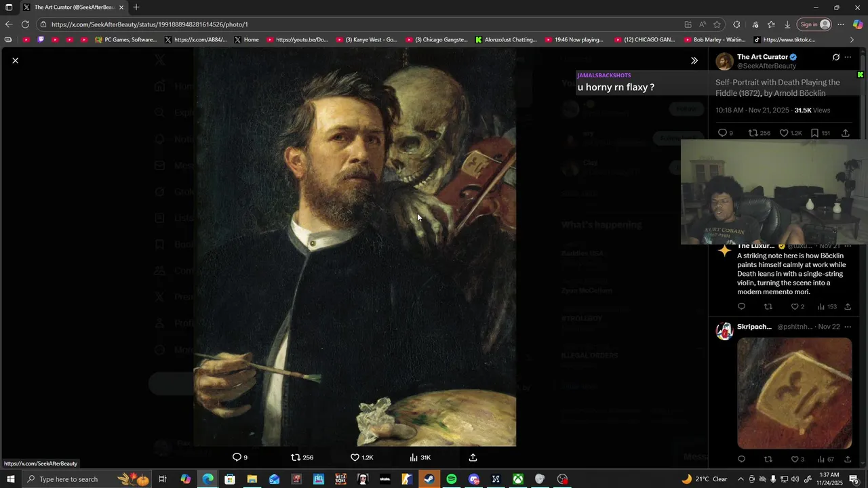Open browser extensions puzzle icon
868x488 pixels.
736,24
